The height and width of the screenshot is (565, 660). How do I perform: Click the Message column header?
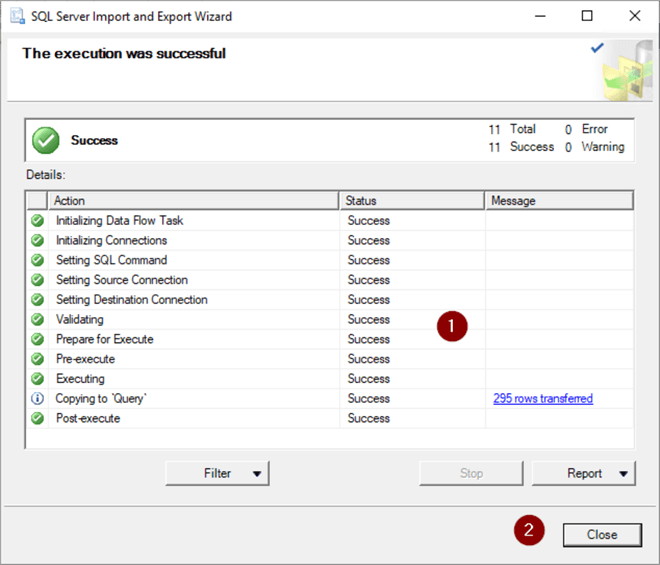tap(559, 201)
